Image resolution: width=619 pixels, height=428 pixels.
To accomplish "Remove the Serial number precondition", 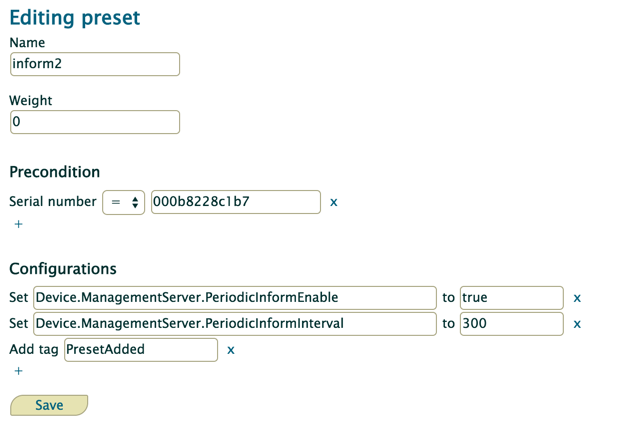I will pos(334,203).
